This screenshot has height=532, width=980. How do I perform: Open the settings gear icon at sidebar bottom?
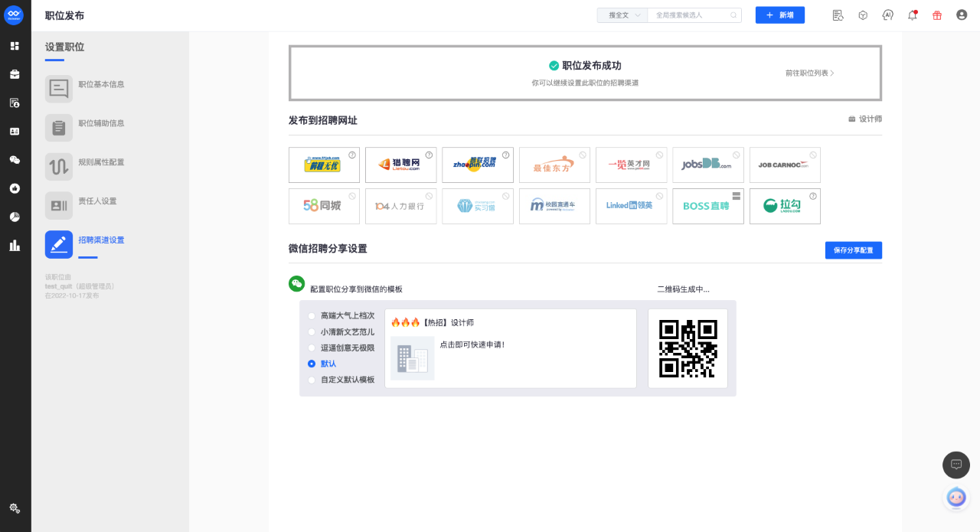pyautogui.click(x=15, y=508)
